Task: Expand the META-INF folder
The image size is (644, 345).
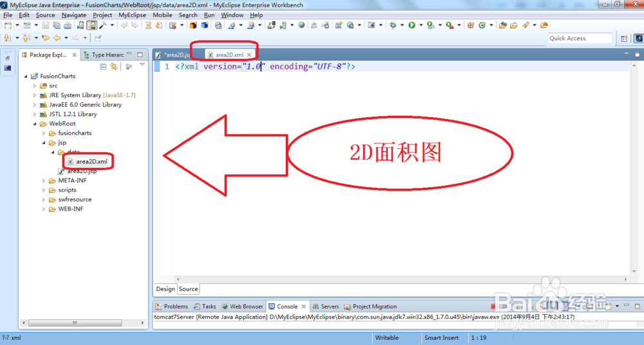Action: click(x=44, y=180)
